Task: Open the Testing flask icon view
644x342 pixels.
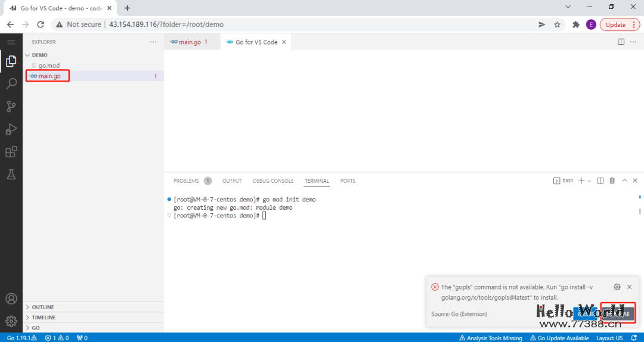Action: click(11, 175)
